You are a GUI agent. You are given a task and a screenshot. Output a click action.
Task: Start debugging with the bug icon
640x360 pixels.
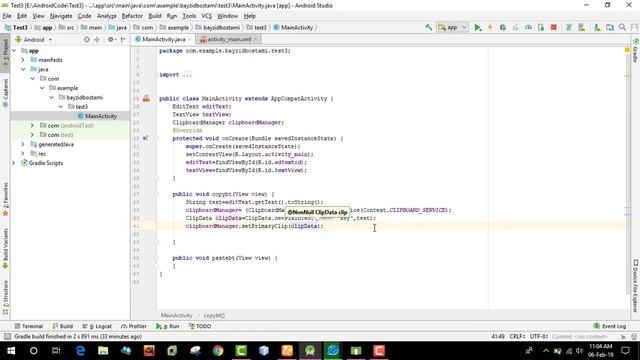[x=503, y=27]
